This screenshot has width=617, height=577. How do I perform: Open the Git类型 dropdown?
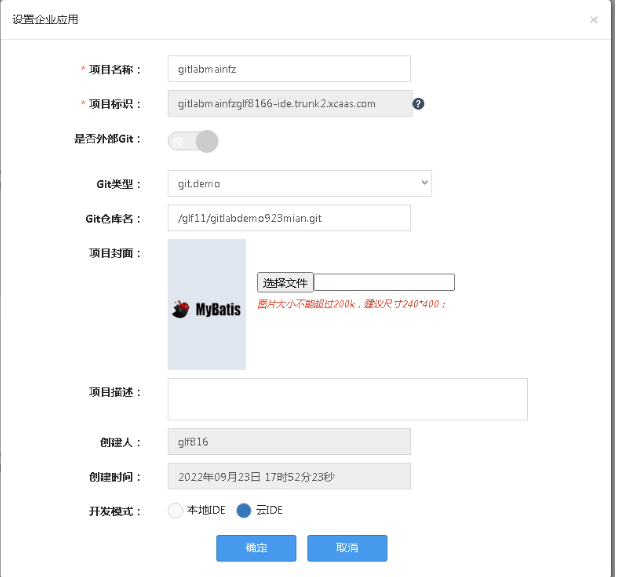[x=299, y=184]
